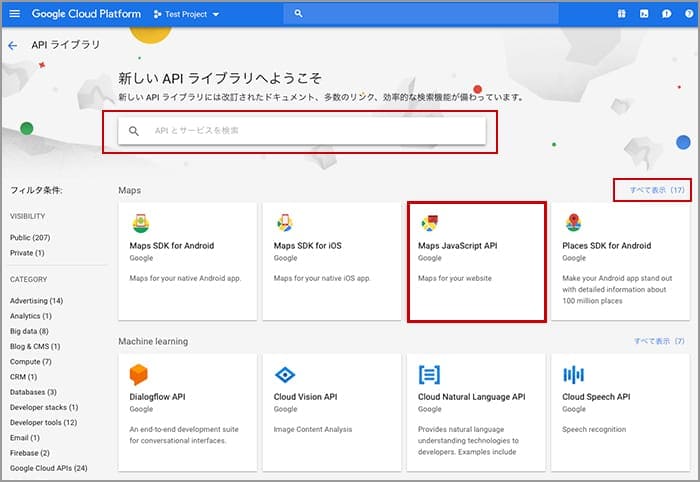Screen dimensions: 700x482
Task: Open the Maps SDK for Android card
Action: 188,261
